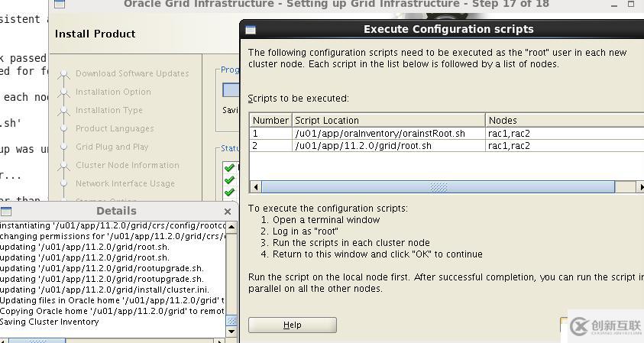This screenshot has height=343, width=644.
Task: Click the third green checkmark status icon
Action: tap(230, 193)
